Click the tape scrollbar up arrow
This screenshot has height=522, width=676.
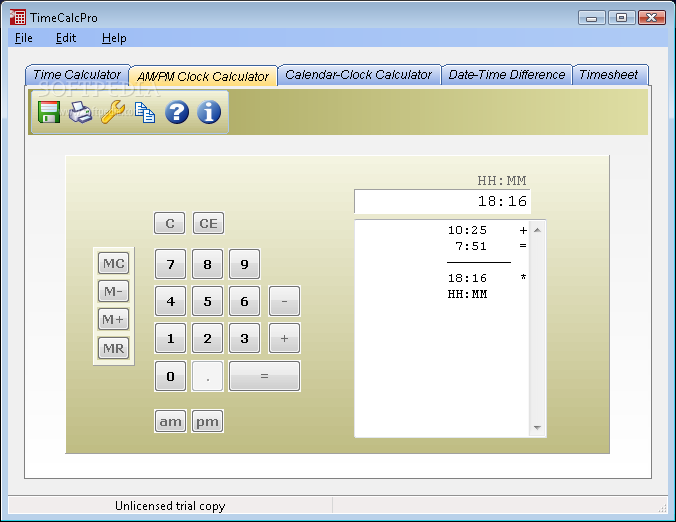pos(537,230)
